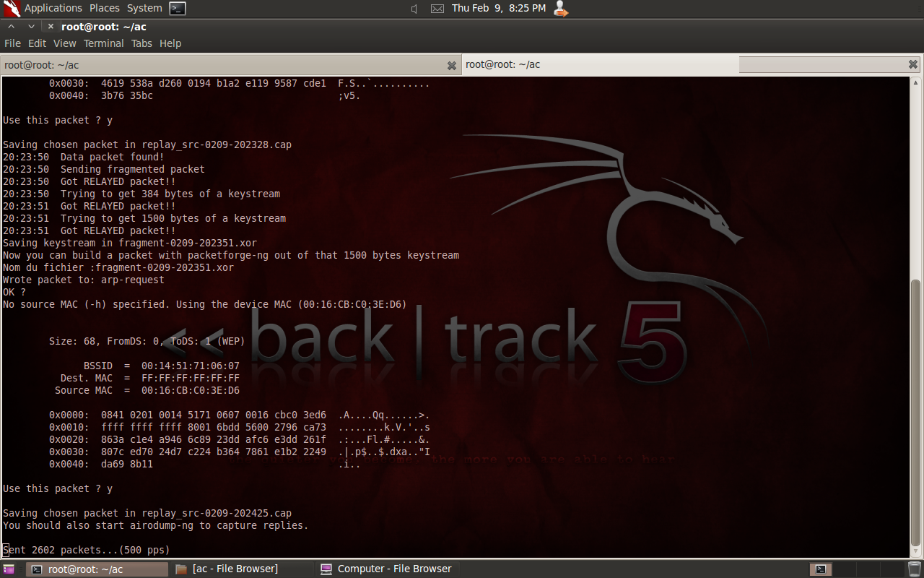This screenshot has height=578, width=924.
Task: Open the File menu in terminal
Action: coord(12,43)
